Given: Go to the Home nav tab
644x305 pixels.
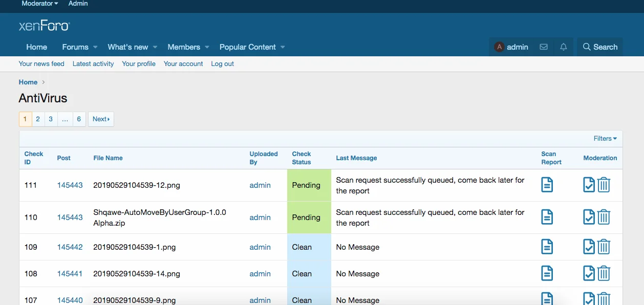Looking at the screenshot, I should [x=37, y=47].
